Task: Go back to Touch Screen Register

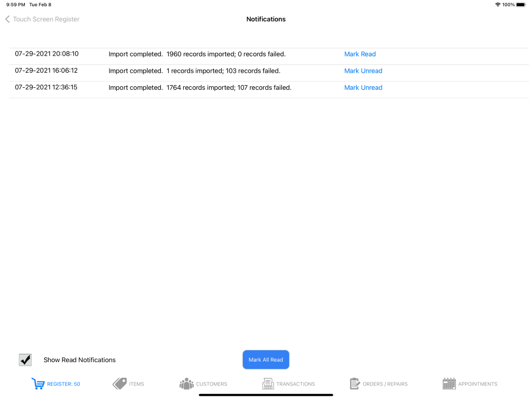Action: (x=46, y=19)
